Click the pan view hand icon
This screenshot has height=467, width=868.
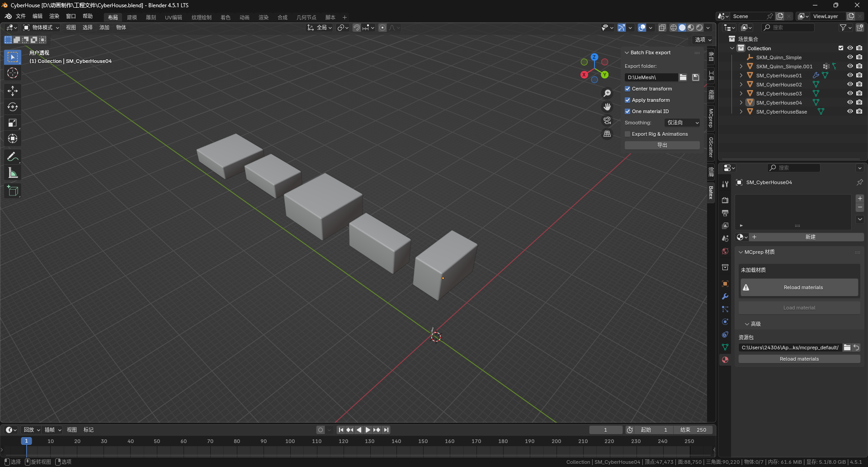(x=607, y=107)
